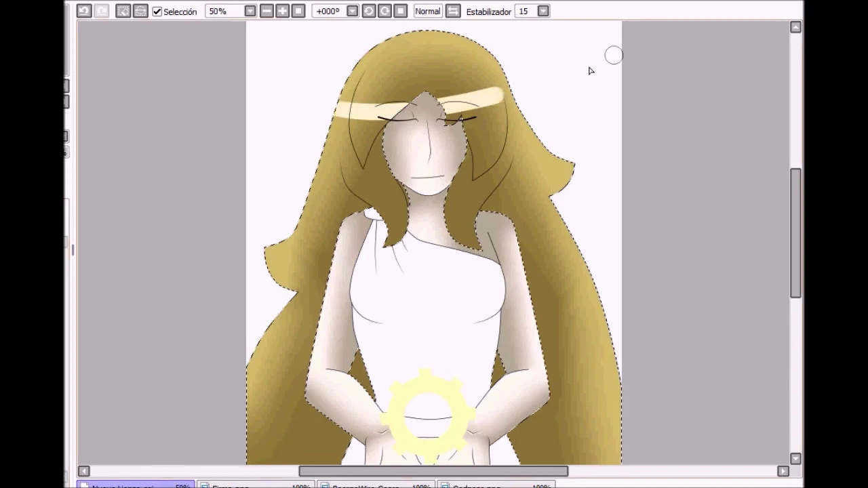The width and height of the screenshot is (868, 488).
Task: Click the horizontal scrollbar right arrow
Action: [783, 471]
